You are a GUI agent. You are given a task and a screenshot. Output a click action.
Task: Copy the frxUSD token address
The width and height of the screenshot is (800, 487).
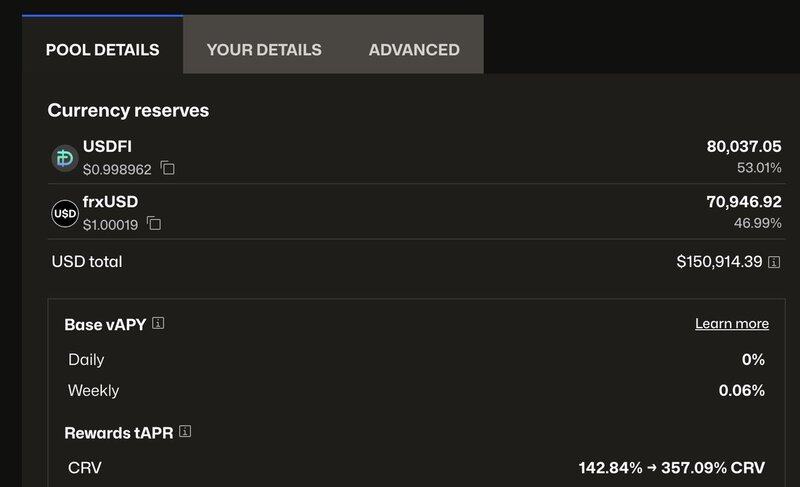coord(154,224)
